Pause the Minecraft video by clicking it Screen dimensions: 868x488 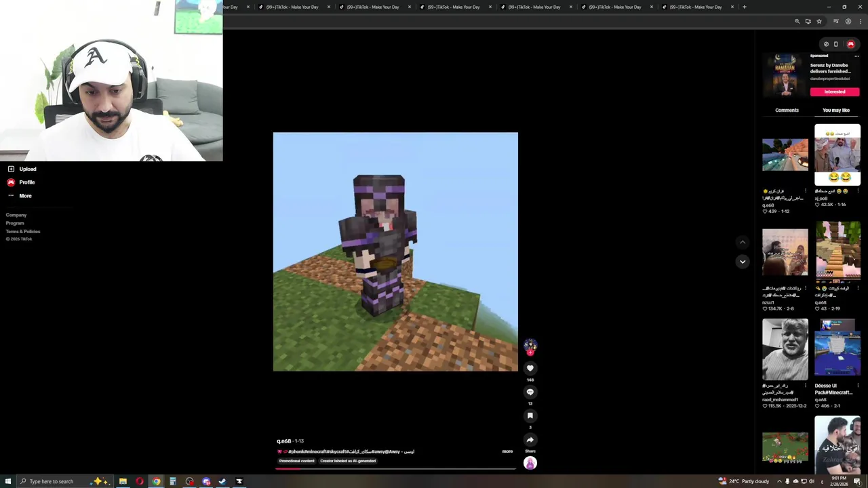tap(395, 251)
